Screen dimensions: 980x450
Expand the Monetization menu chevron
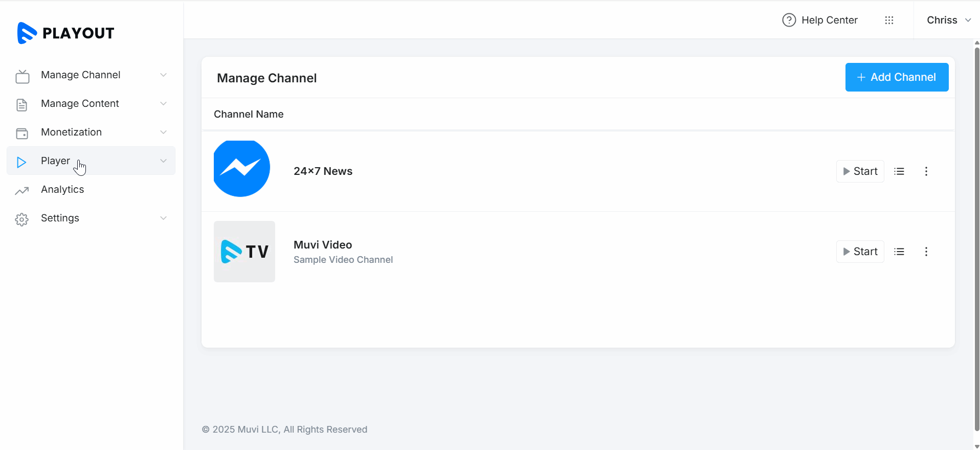point(163,132)
